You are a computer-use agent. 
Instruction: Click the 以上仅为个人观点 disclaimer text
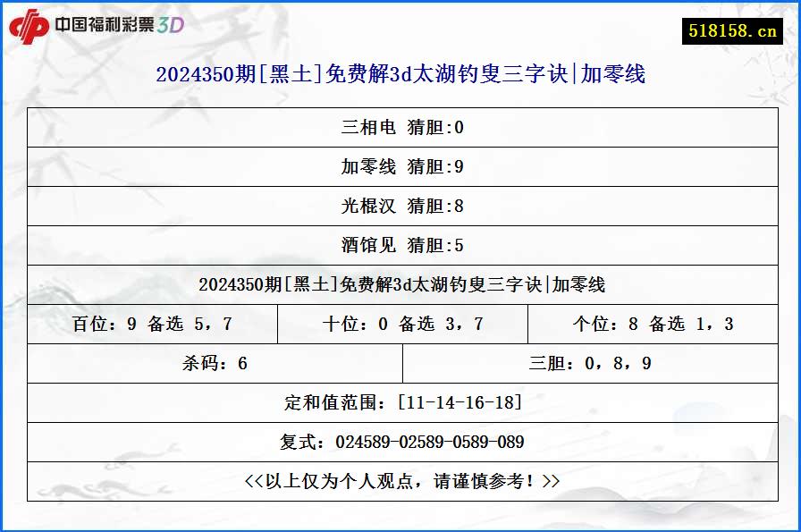pyautogui.click(x=400, y=479)
